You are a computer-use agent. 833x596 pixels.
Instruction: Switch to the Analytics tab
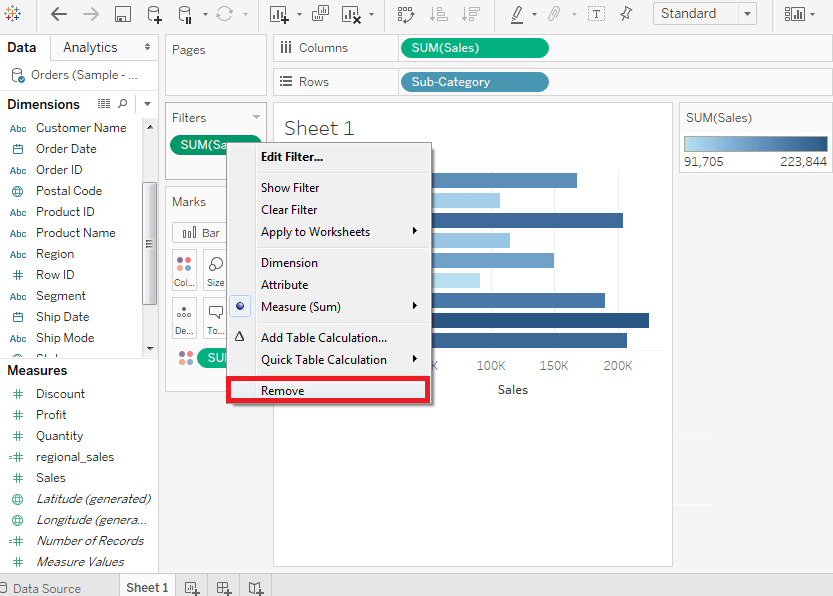point(90,47)
